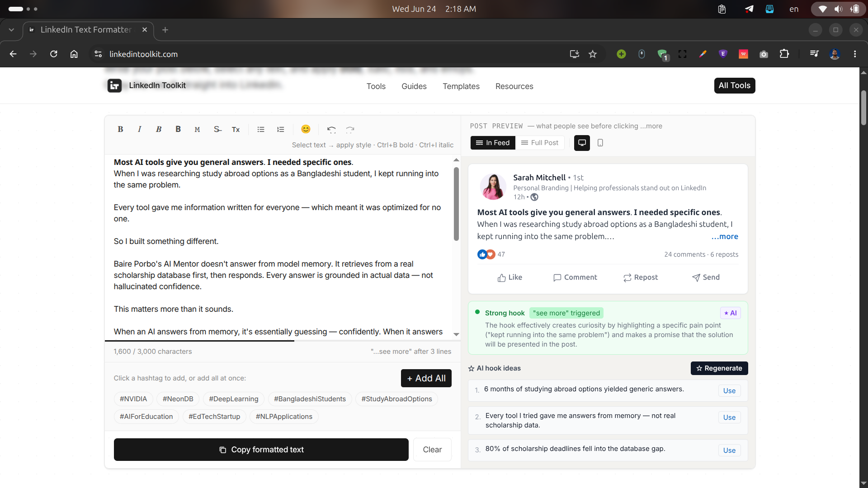This screenshot has height=488, width=868.
Task: Click Like in post preview
Action: 509,277
